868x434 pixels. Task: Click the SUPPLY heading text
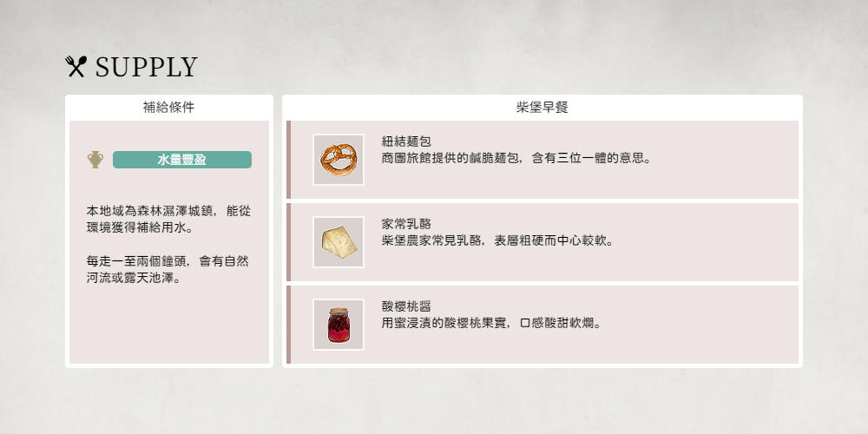(146, 67)
